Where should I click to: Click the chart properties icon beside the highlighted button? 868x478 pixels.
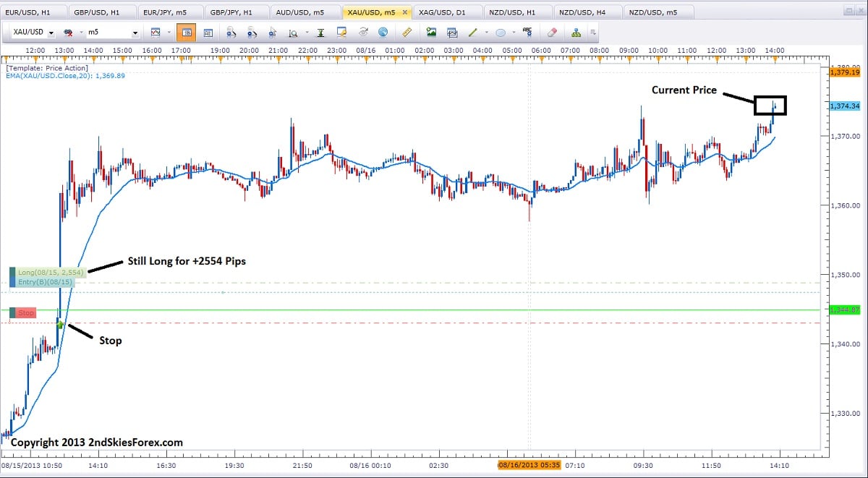(x=208, y=33)
